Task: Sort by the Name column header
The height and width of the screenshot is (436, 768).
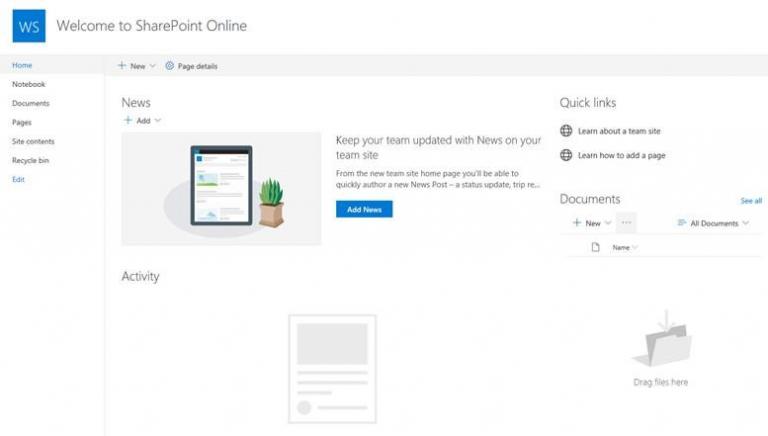Action: (621, 247)
